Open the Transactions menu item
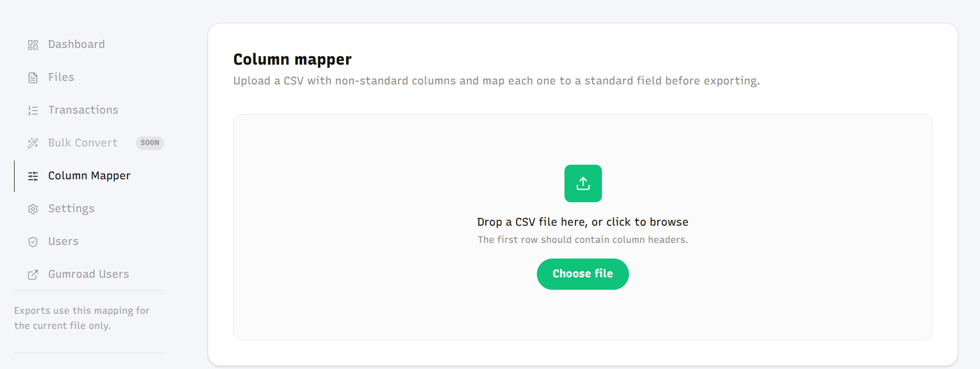Image resolution: width=980 pixels, height=369 pixels. pyautogui.click(x=89, y=110)
